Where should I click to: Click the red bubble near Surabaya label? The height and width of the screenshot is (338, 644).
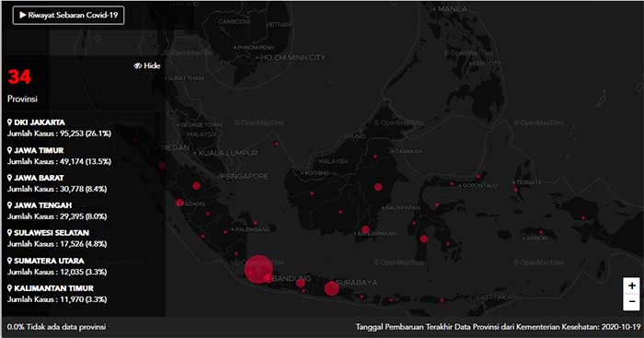click(331, 288)
